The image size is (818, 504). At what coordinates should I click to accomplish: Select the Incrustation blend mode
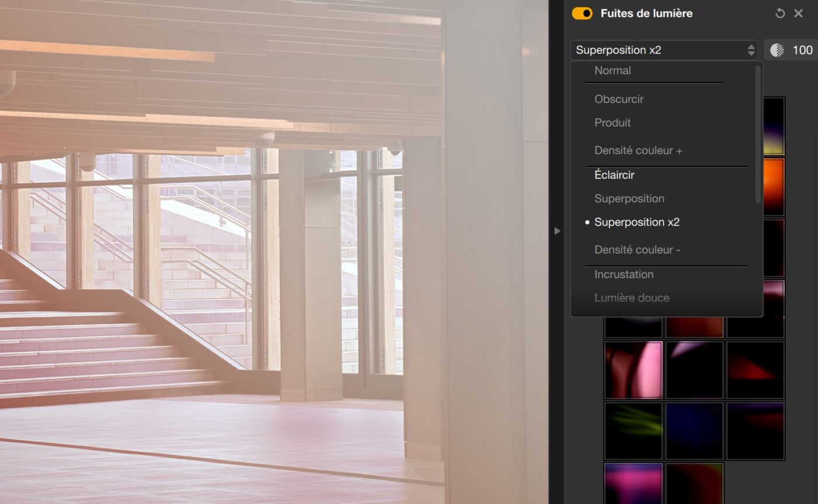623,274
